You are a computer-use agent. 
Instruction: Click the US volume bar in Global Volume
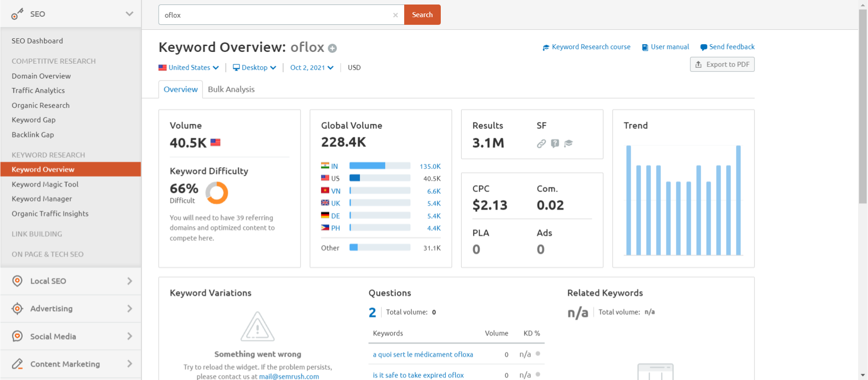click(380, 178)
